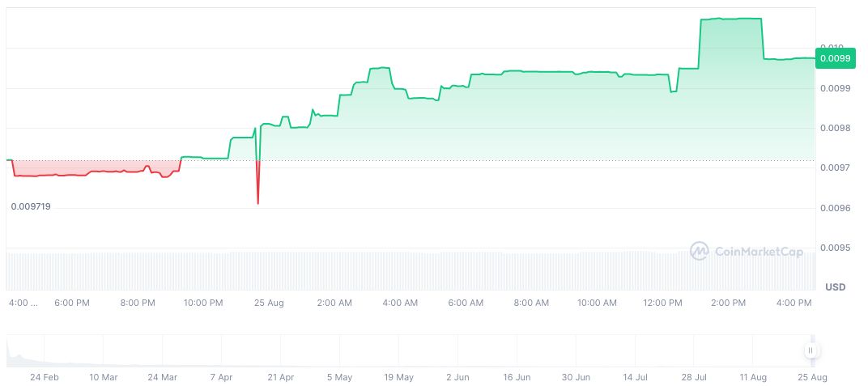The image size is (868, 386).
Task: Click the 0.0095 price axis label
Action: 833,248
